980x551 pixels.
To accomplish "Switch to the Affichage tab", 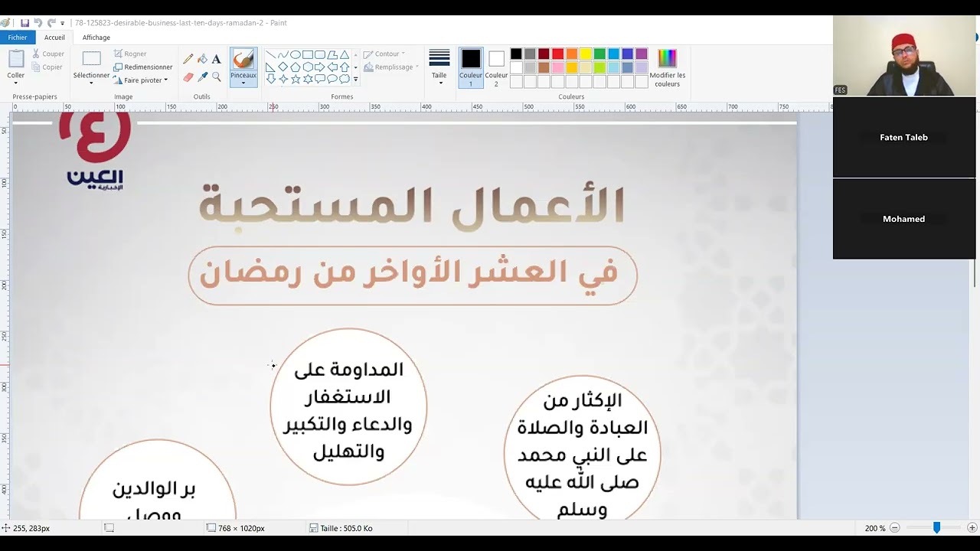I will pyautogui.click(x=96, y=37).
